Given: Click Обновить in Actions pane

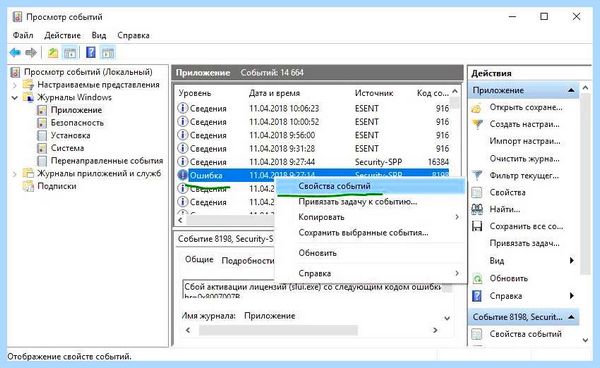Looking at the screenshot, I should click(x=508, y=278).
